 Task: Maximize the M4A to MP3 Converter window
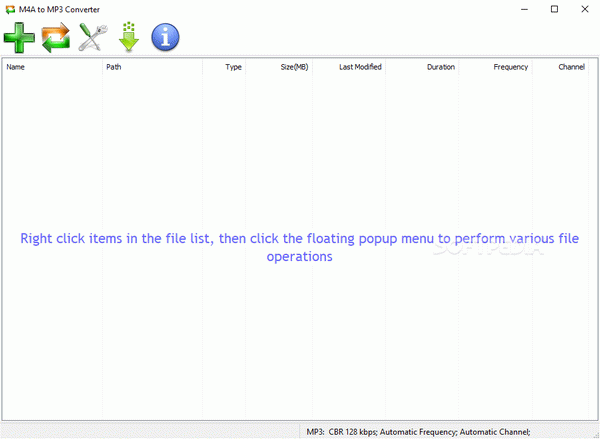pyautogui.click(x=554, y=9)
